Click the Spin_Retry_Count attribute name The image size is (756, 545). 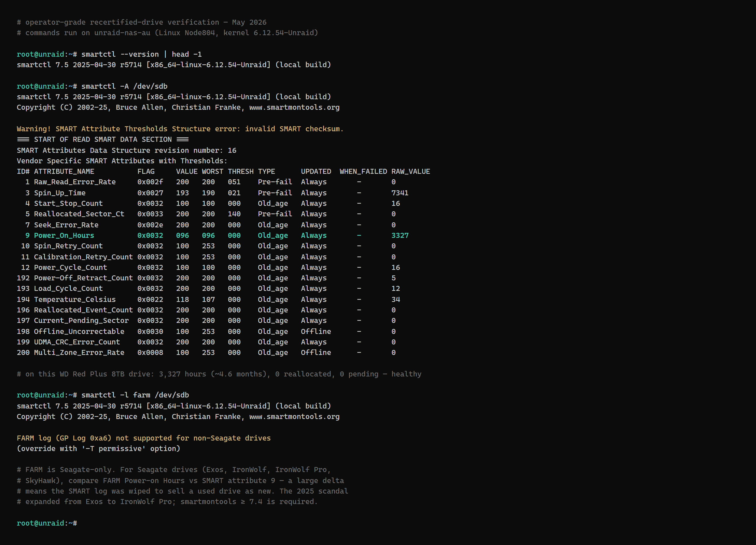(68, 246)
